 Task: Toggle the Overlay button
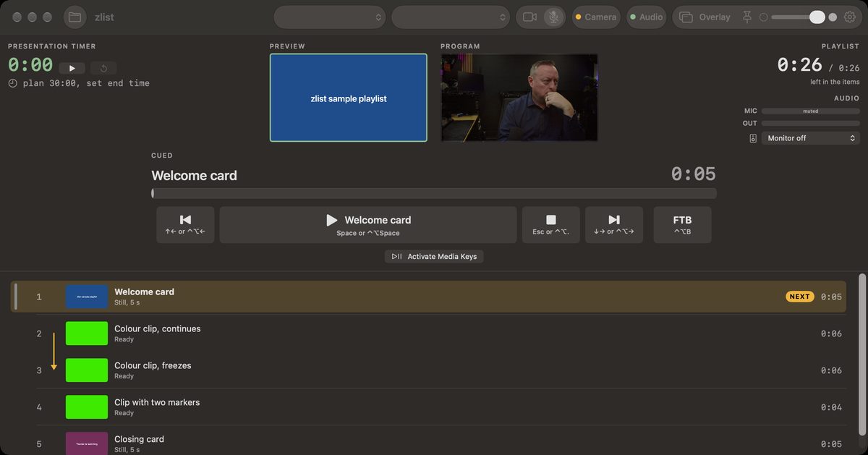pos(705,17)
